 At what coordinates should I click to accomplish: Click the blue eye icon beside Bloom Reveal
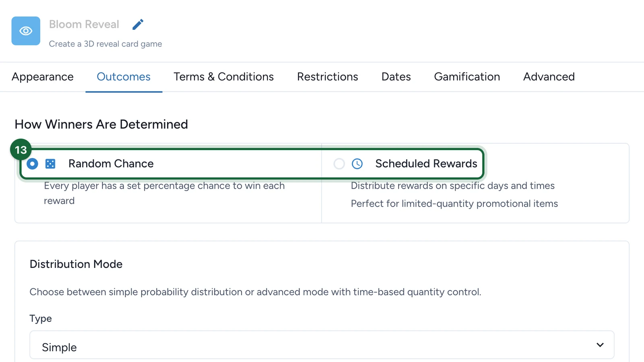click(26, 31)
